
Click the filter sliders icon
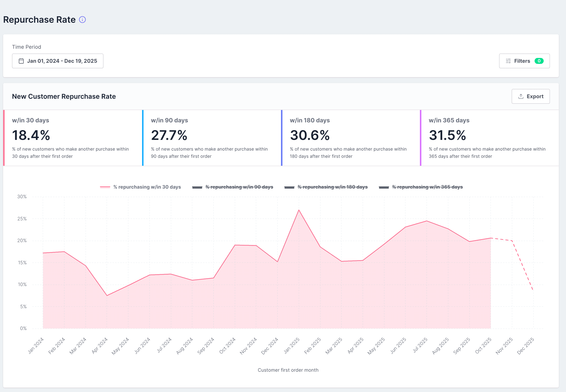[508, 61]
